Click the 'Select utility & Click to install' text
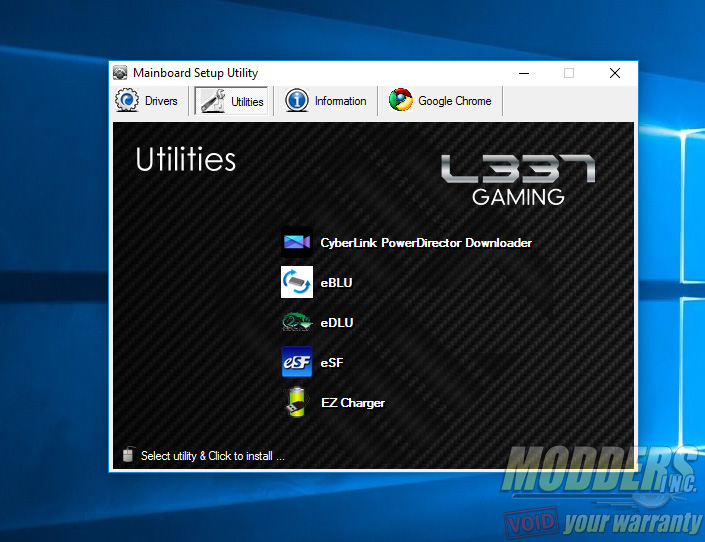705x542 pixels. (213, 456)
